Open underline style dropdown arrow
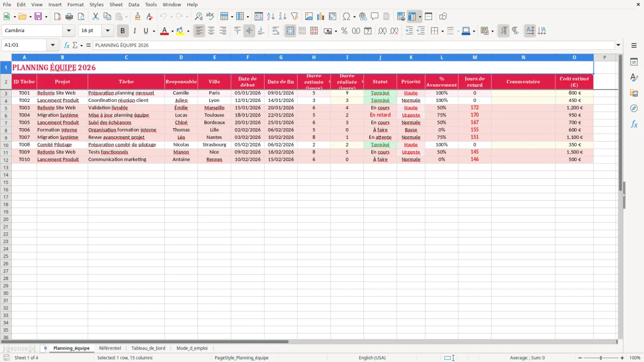This screenshot has width=644, height=362. click(x=153, y=31)
